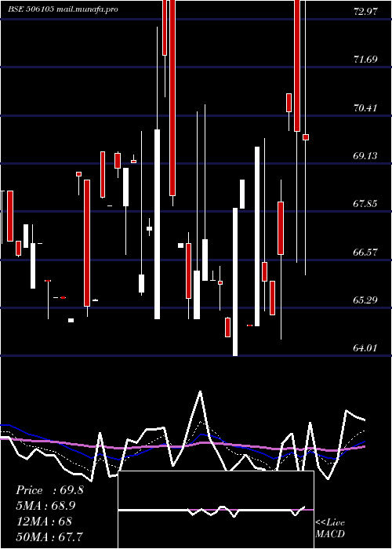Click the 65.29 price axis label
This screenshot has width=392, height=549.
click(365, 300)
